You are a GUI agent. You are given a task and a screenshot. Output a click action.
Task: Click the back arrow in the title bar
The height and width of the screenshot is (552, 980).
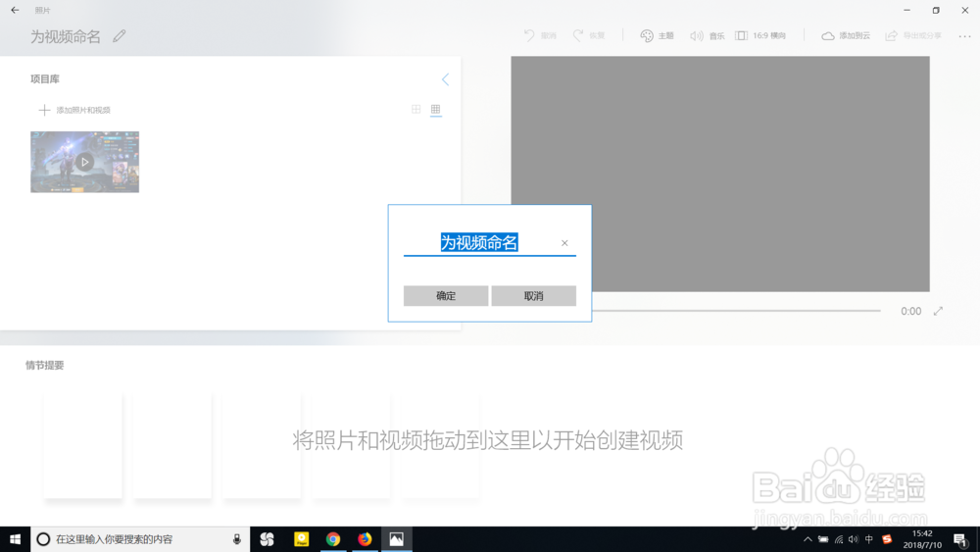pos(15,10)
